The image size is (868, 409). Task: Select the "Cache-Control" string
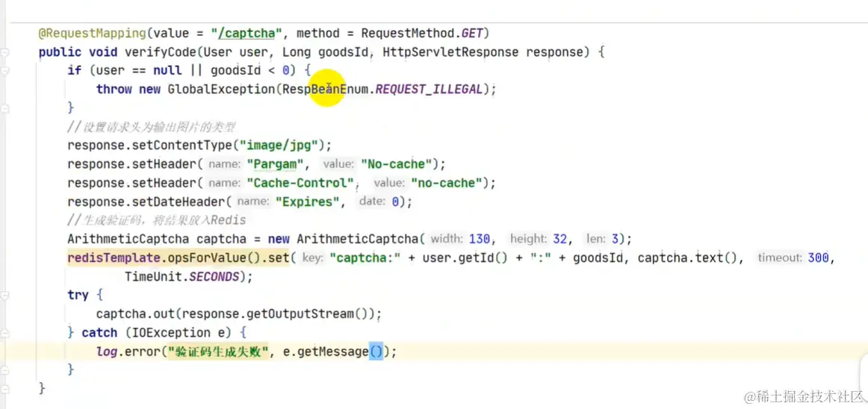pos(300,183)
